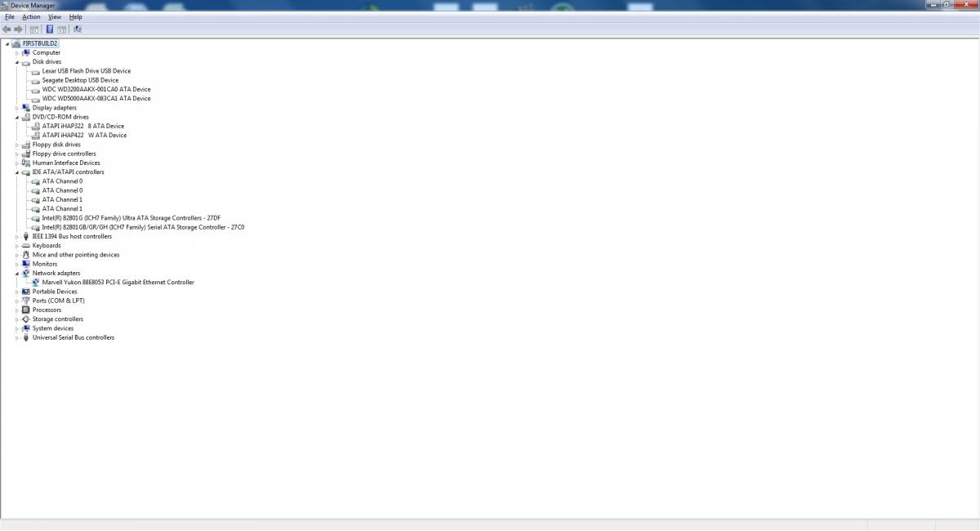
Task: Collapse the Disk drives category
Action: (x=16, y=62)
